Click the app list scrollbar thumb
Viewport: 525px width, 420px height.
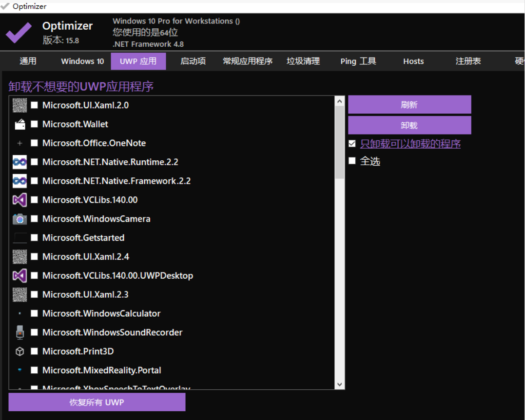point(339,142)
